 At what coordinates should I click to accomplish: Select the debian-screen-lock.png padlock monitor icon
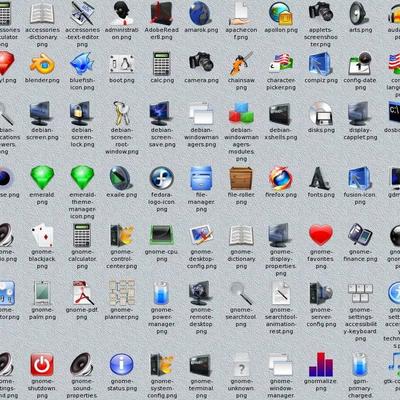coord(81,113)
